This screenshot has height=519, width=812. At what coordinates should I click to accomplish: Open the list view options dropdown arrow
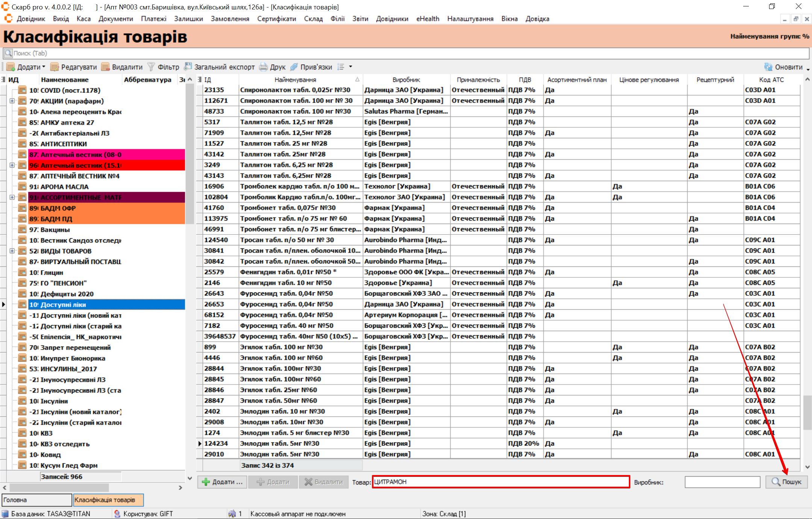click(x=351, y=67)
